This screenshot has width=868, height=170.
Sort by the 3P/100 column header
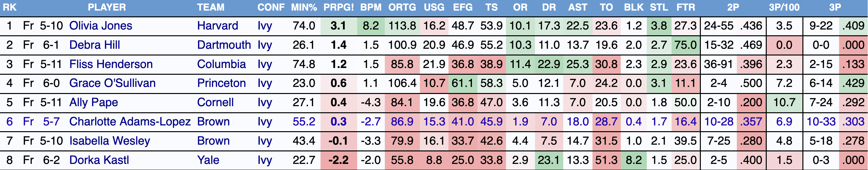[x=784, y=7]
